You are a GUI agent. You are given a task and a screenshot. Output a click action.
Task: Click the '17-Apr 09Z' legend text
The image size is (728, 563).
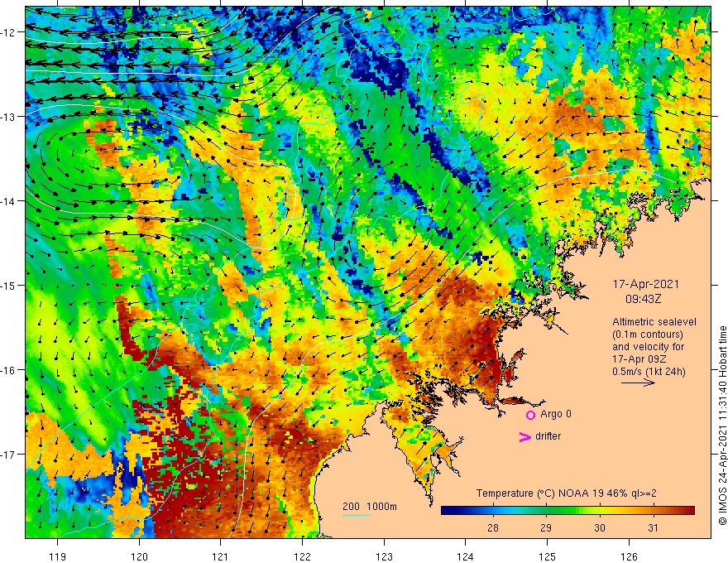639,359
